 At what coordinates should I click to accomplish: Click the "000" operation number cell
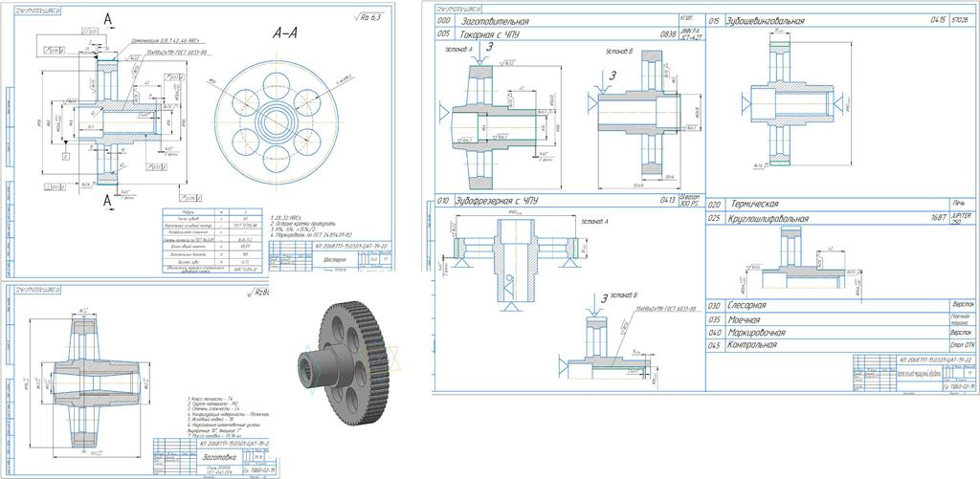(444, 21)
